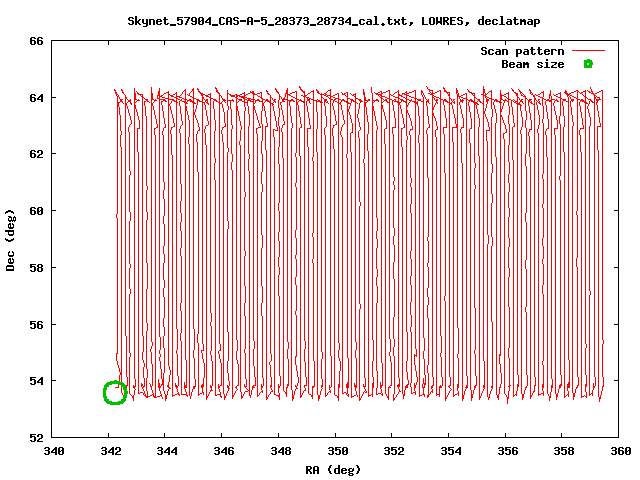Viewport: 640px width, 480px height.
Task: Click the y-axis tick label 52
Action: (36, 438)
